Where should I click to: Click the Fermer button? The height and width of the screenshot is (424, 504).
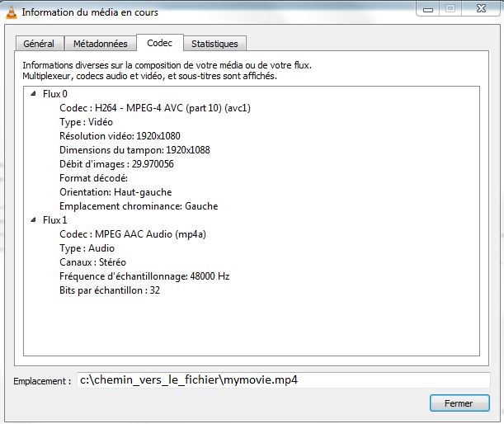(x=459, y=403)
